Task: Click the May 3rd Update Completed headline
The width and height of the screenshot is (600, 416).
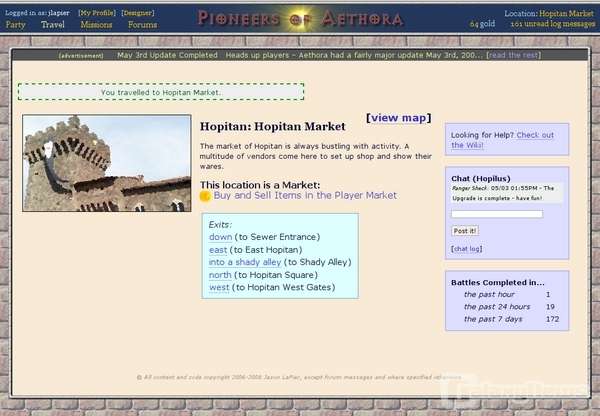Action: [x=167, y=55]
